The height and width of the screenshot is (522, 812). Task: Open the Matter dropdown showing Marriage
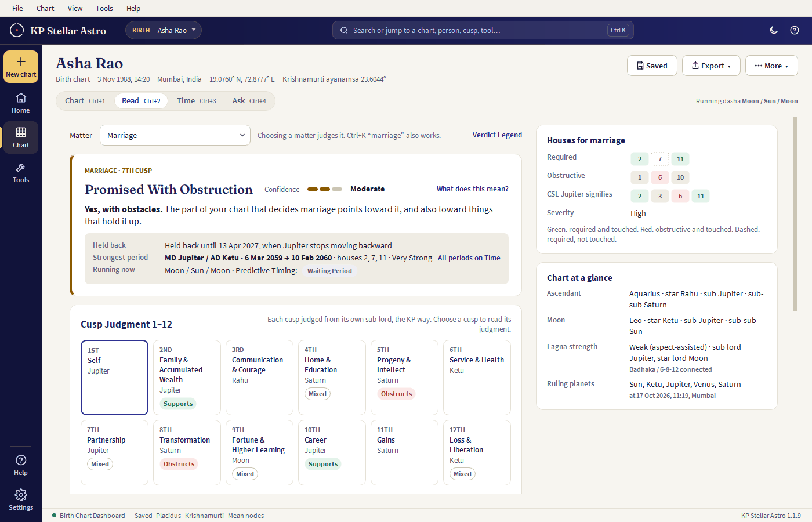point(175,135)
